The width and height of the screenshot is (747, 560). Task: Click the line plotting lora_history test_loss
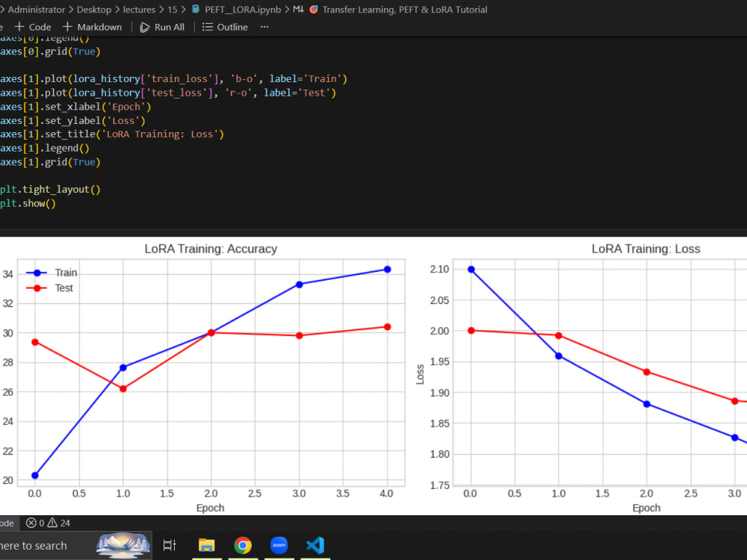coord(168,93)
